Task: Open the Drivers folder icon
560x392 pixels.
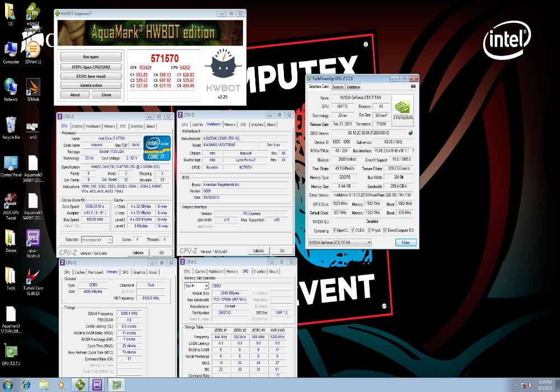Action: pyautogui.click(x=11, y=241)
